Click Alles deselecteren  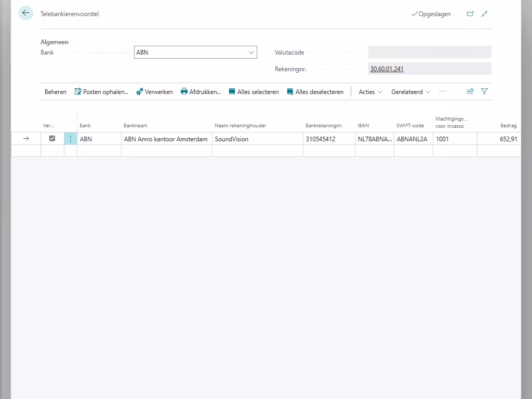pyautogui.click(x=315, y=92)
